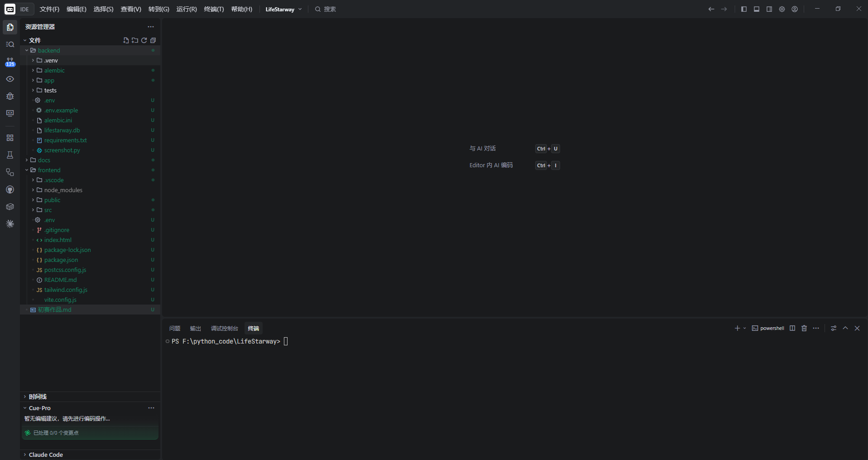Open the Search view in the activity bar
This screenshot has width=868, height=460.
tap(10, 44)
